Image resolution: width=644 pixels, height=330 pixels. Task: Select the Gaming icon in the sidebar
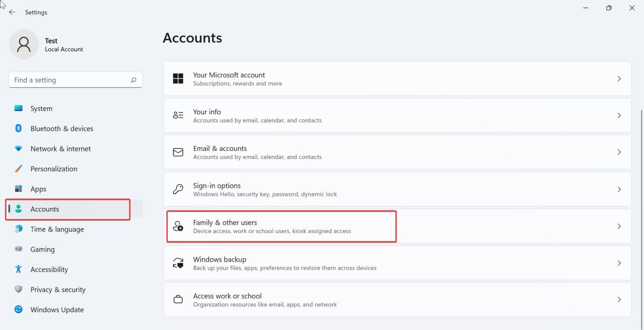coord(19,249)
